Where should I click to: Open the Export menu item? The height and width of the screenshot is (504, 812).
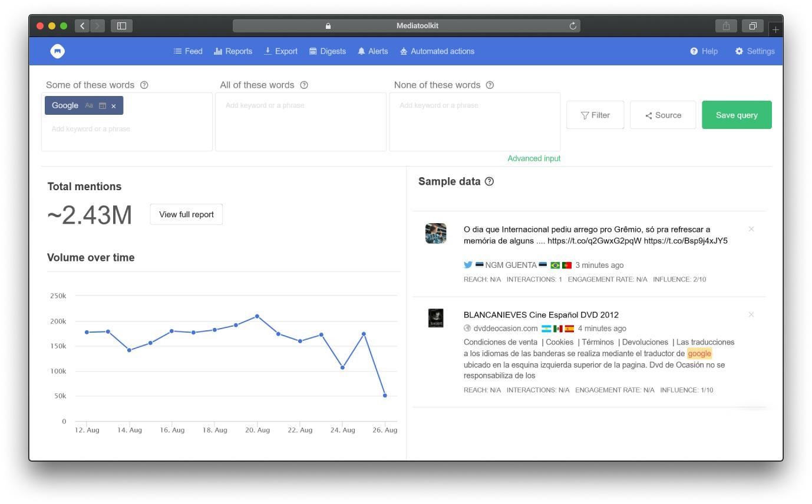(x=280, y=51)
